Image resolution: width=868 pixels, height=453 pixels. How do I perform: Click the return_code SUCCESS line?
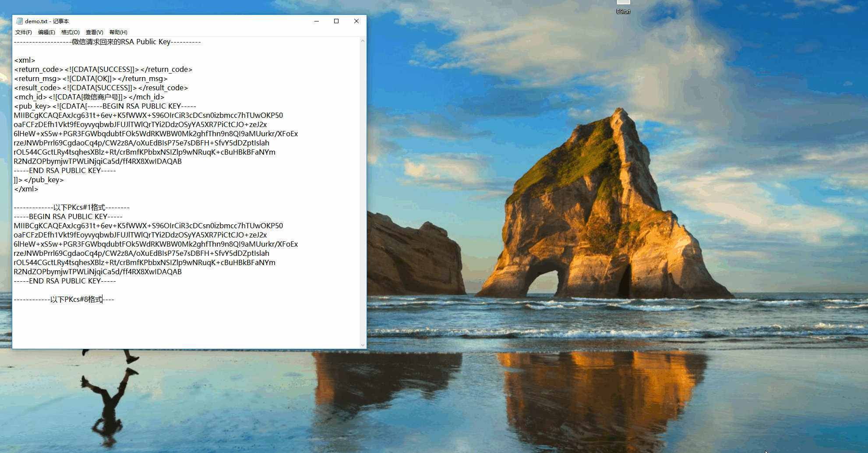click(x=103, y=70)
